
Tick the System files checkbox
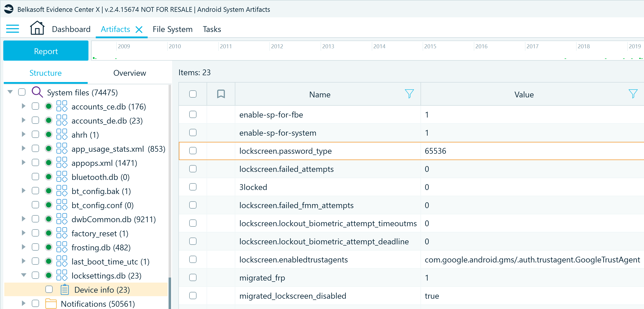click(22, 92)
